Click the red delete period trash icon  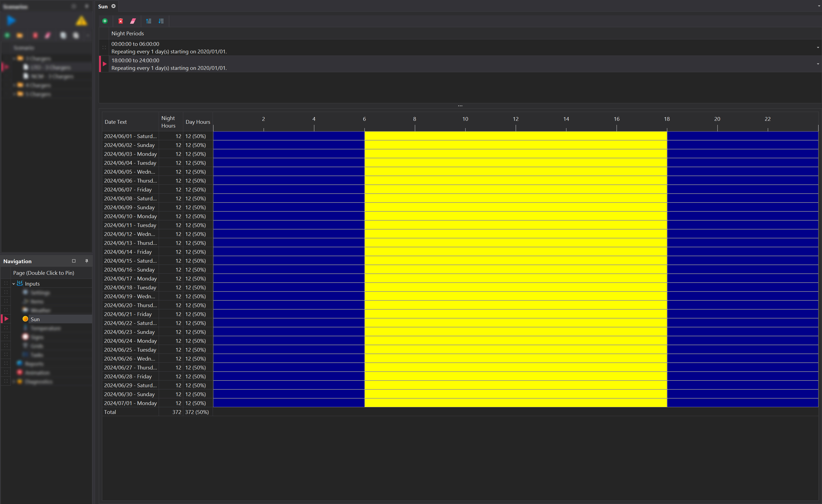[121, 21]
